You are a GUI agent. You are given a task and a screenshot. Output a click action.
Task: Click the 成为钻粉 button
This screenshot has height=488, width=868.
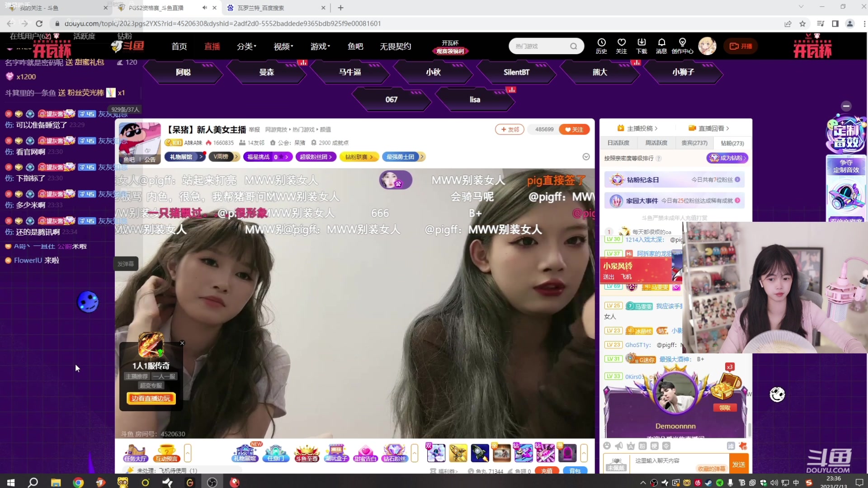727,158
